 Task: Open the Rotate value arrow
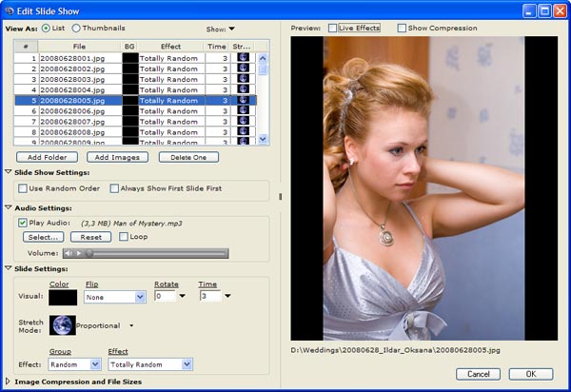182,296
